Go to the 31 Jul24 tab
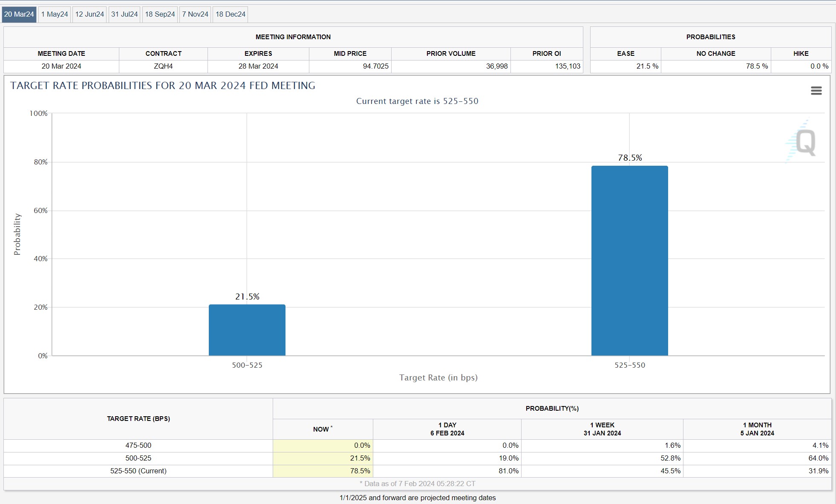 (124, 14)
